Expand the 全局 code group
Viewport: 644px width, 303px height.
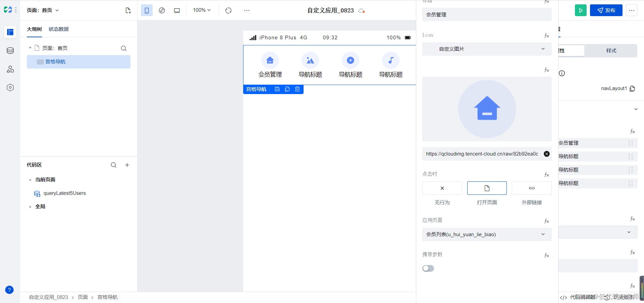[30, 207]
